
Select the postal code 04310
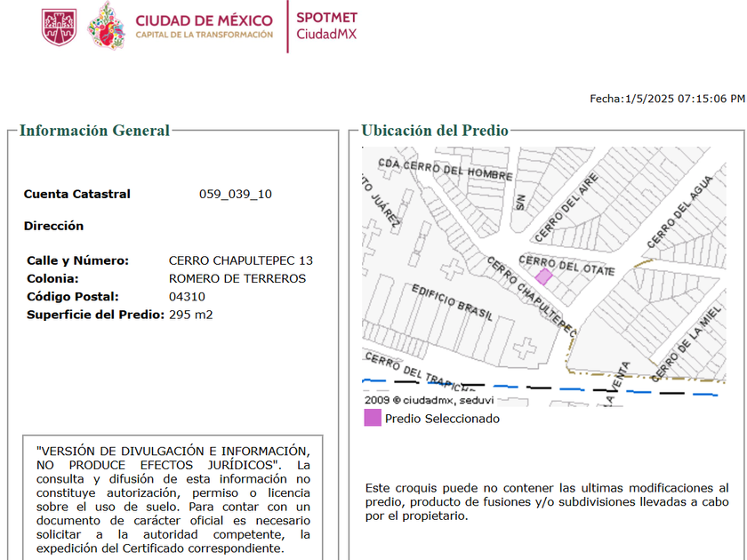tap(187, 297)
